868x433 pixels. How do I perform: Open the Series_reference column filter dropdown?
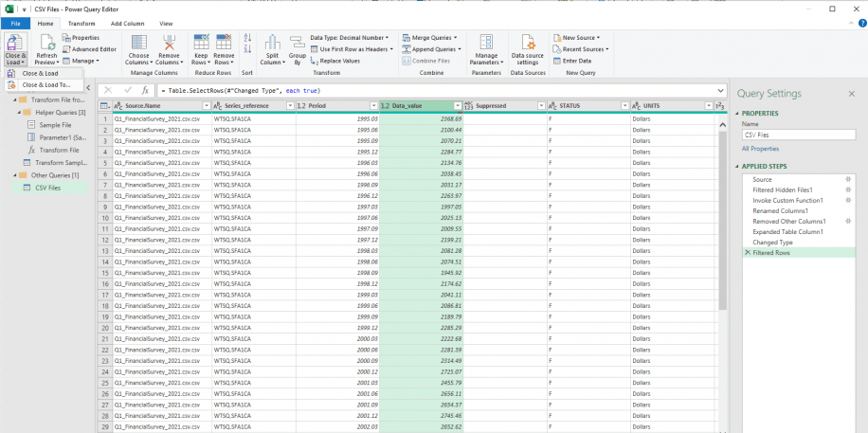(290, 106)
